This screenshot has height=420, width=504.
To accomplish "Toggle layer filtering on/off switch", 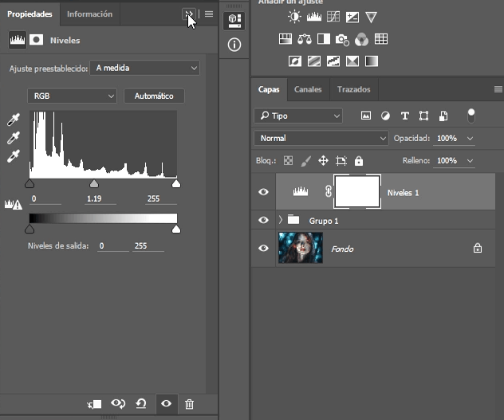I will point(471,116).
